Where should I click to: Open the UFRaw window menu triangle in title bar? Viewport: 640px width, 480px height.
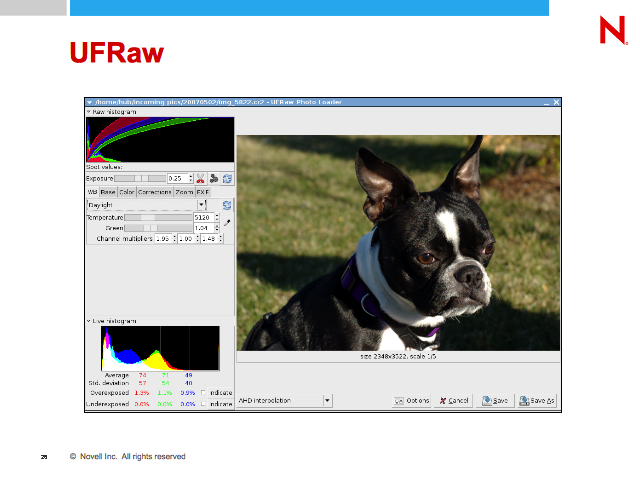89,102
